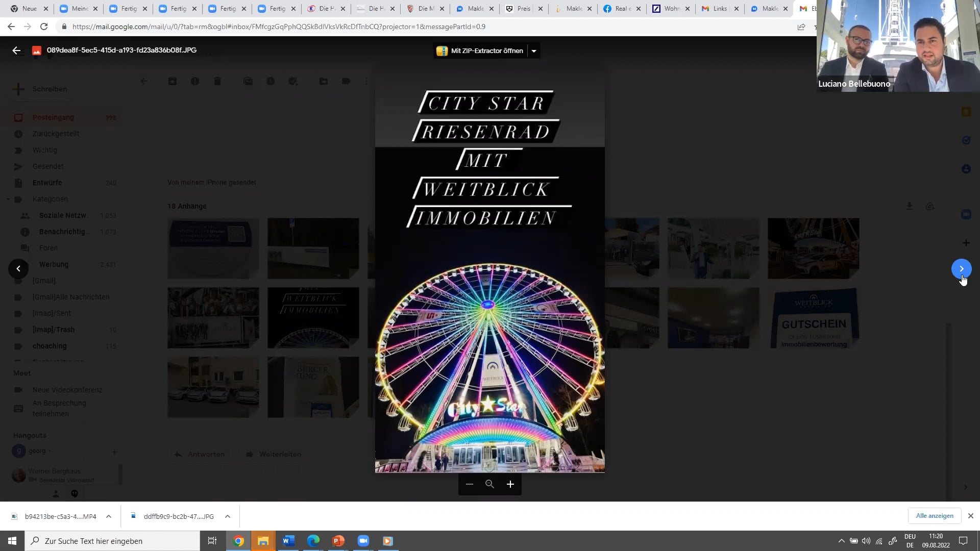Expand the open-with dropdown arrow
This screenshot has width=980, height=551.
click(533, 51)
